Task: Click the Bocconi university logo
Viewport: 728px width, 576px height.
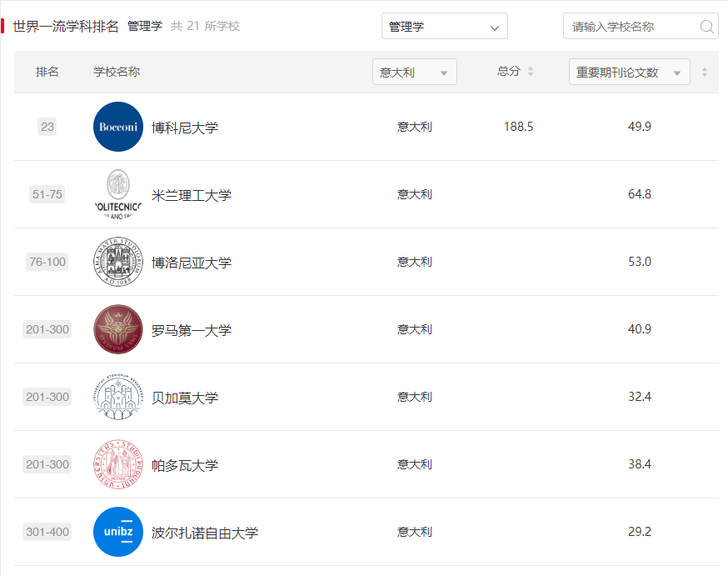Action: (x=118, y=127)
